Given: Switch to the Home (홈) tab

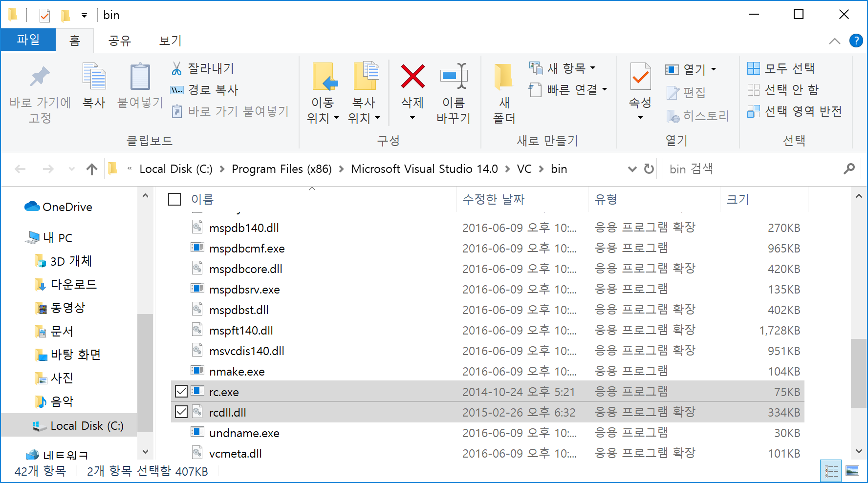Looking at the screenshot, I should pyautogui.click(x=75, y=41).
